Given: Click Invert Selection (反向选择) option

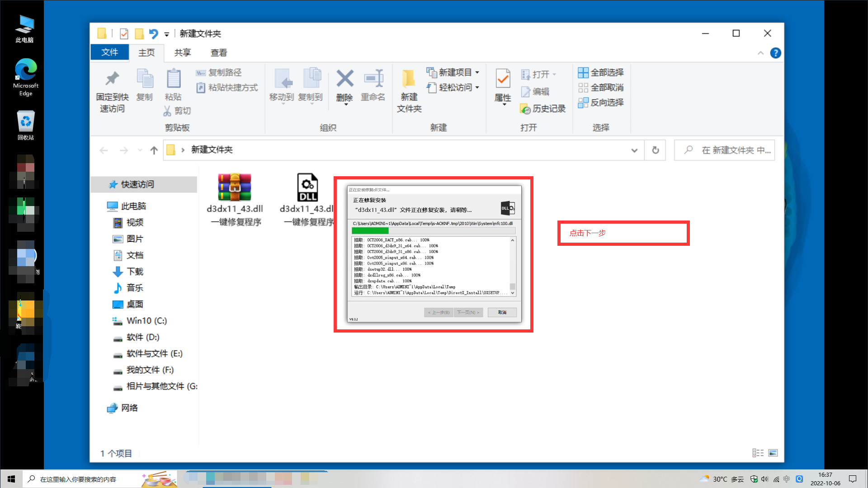Looking at the screenshot, I should [601, 103].
